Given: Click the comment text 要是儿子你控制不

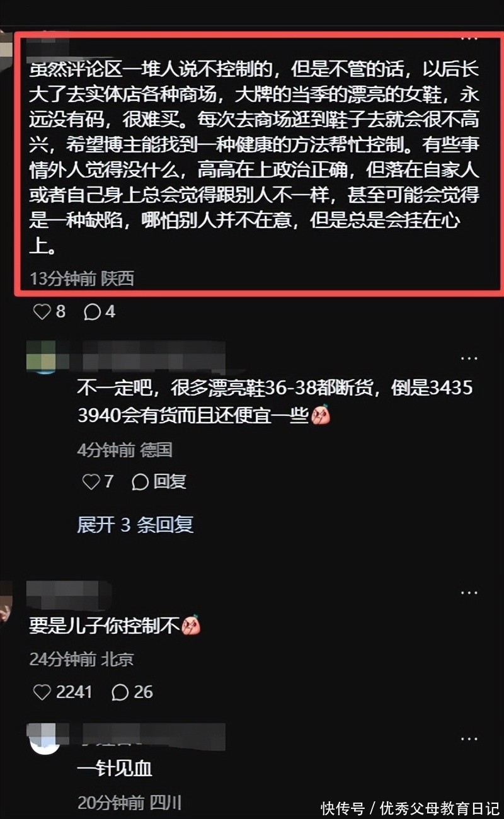Looking at the screenshot, I should 105,626.
